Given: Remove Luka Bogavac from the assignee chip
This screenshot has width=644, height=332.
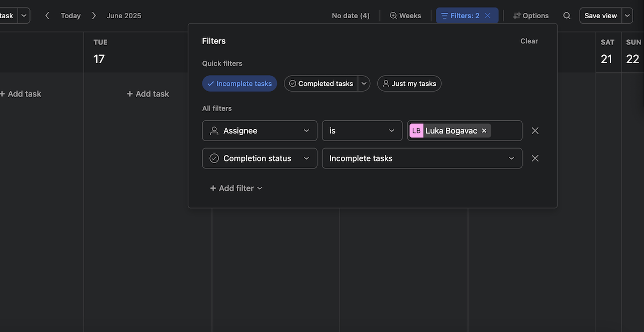Looking at the screenshot, I should coord(484,130).
